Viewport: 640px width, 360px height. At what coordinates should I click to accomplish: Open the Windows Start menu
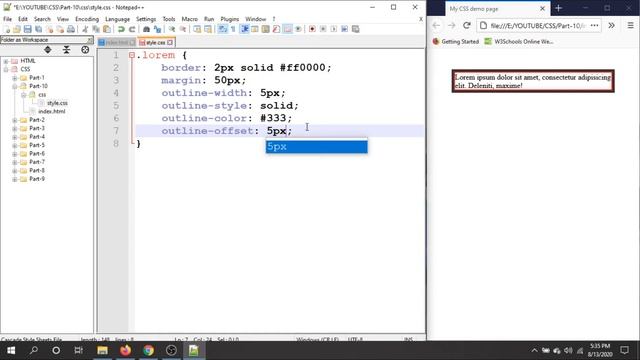(x=11, y=350)
